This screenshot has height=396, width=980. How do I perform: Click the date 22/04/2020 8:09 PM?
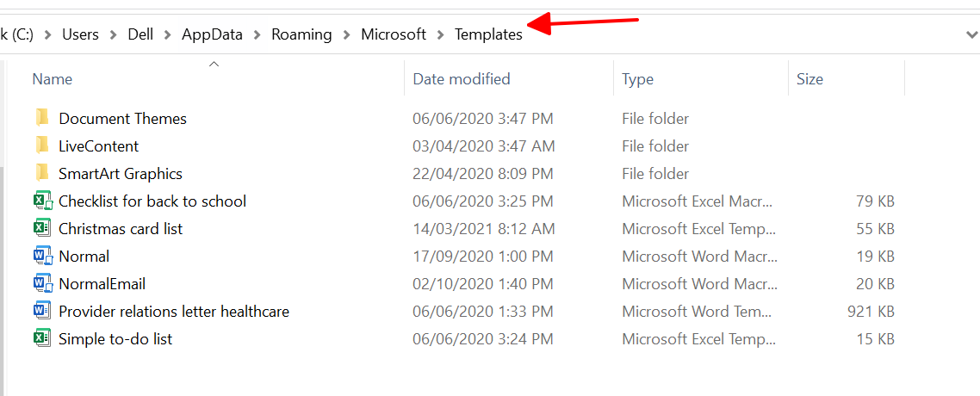point(482,173)
